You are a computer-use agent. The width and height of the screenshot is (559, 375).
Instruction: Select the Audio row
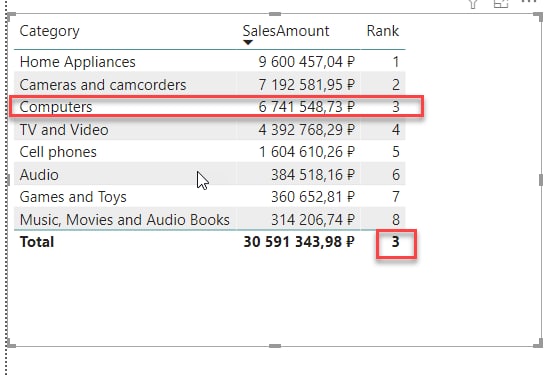coord(210,175)
